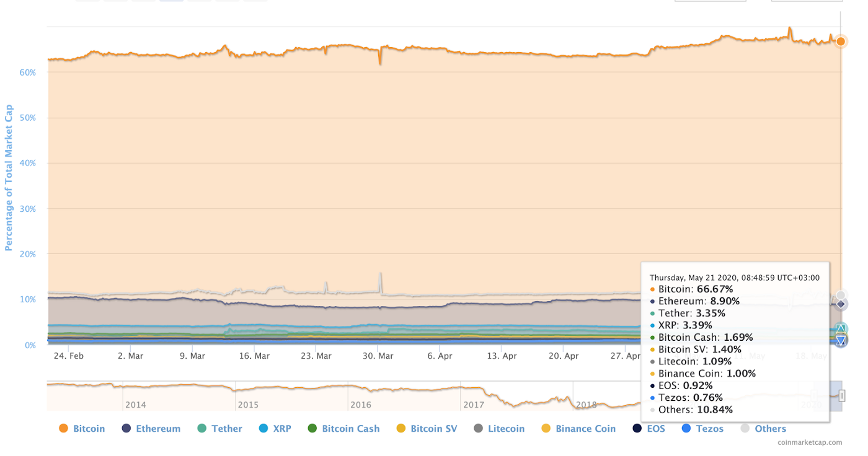
Task: Click the 'Tether: 3.35%' tooltip row
Action: (688, 313)
